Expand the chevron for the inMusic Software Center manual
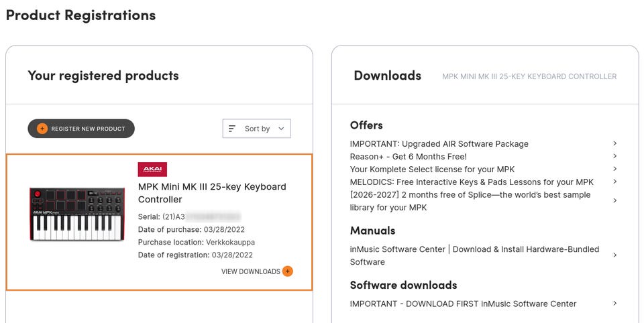644x323 pixels. 615,255
